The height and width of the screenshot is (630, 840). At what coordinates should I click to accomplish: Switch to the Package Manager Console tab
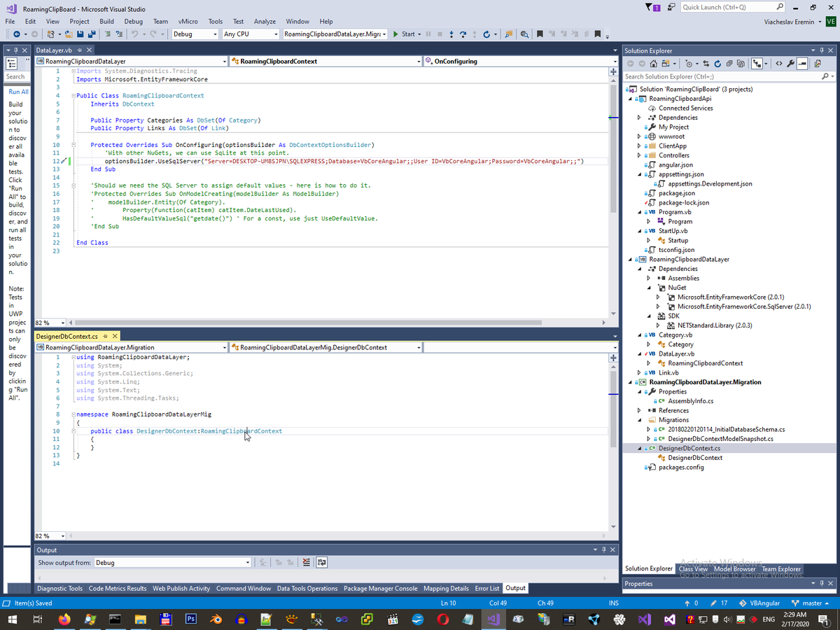click(380, 588)
